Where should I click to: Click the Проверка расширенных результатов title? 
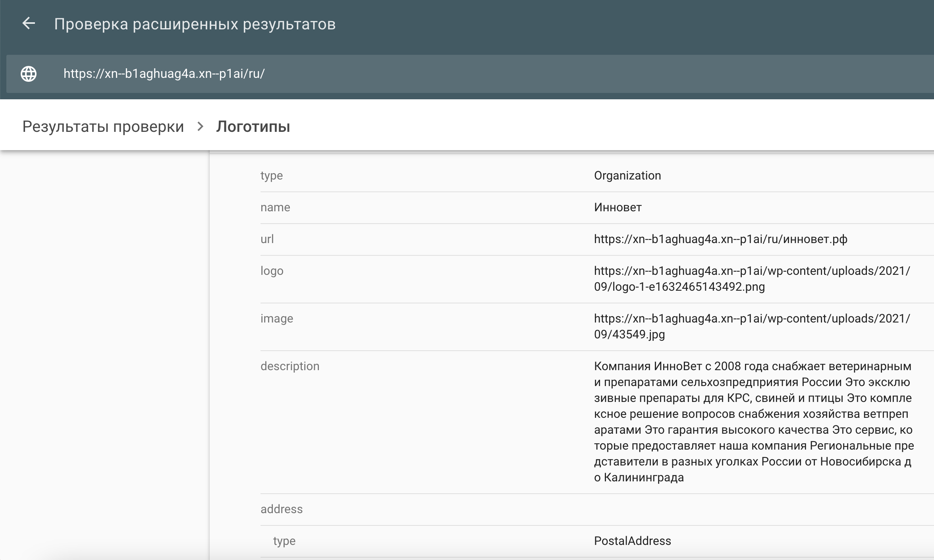195,24
